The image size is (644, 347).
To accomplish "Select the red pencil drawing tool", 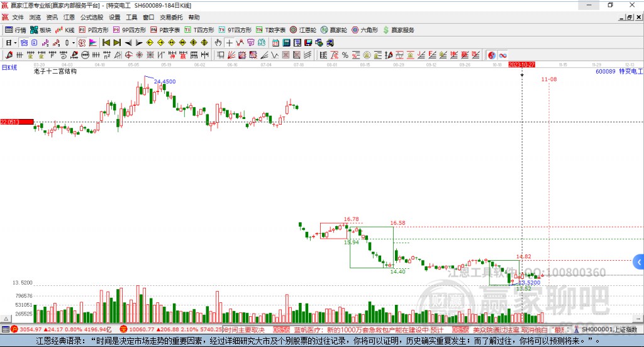I will point(9,55).
